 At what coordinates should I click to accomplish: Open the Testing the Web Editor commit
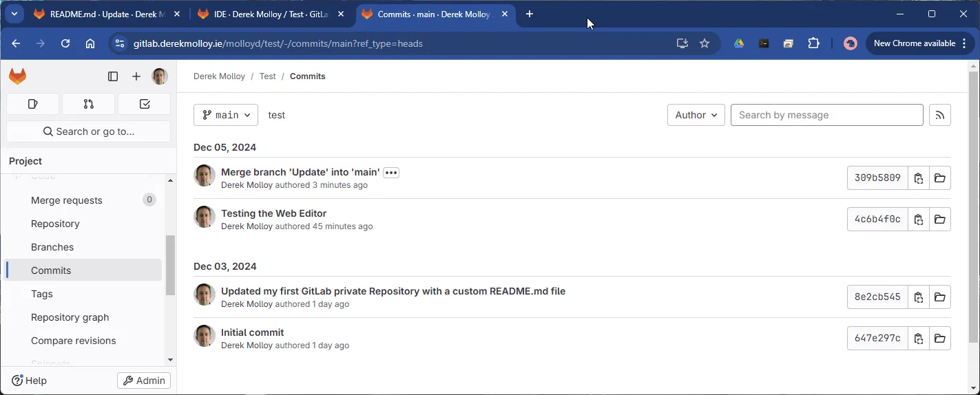click(273, 213)
